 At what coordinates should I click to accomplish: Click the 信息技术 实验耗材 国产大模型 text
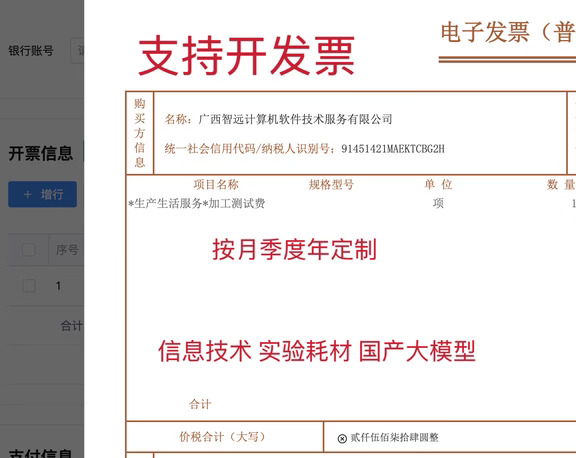point(317,351)
